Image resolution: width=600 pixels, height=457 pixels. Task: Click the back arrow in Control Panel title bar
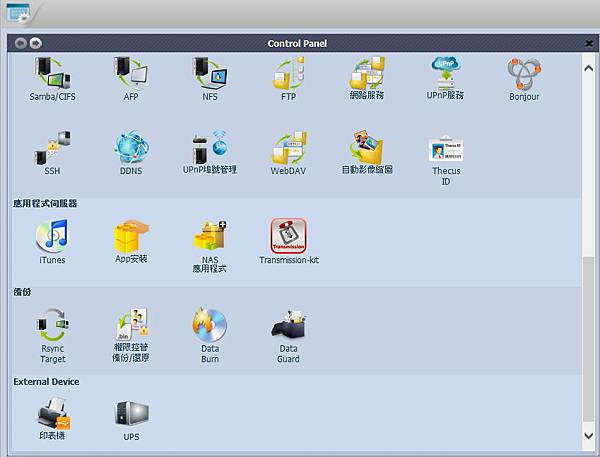(21, 43)
